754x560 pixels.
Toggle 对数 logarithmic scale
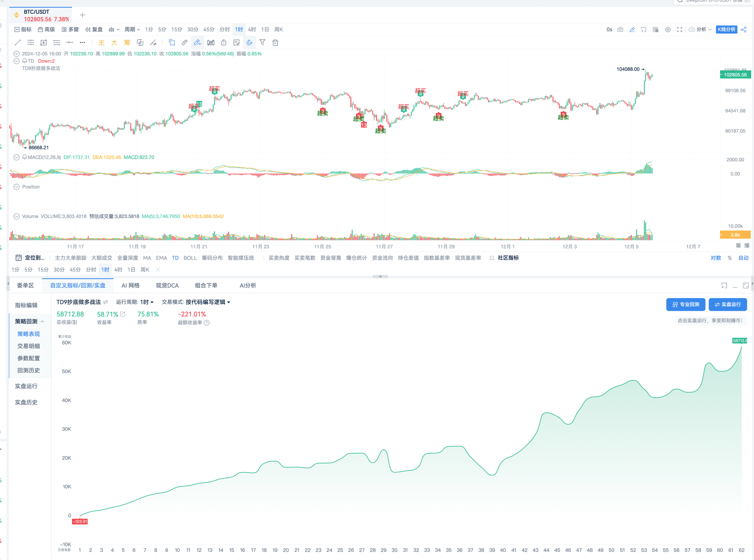(716, 258)
